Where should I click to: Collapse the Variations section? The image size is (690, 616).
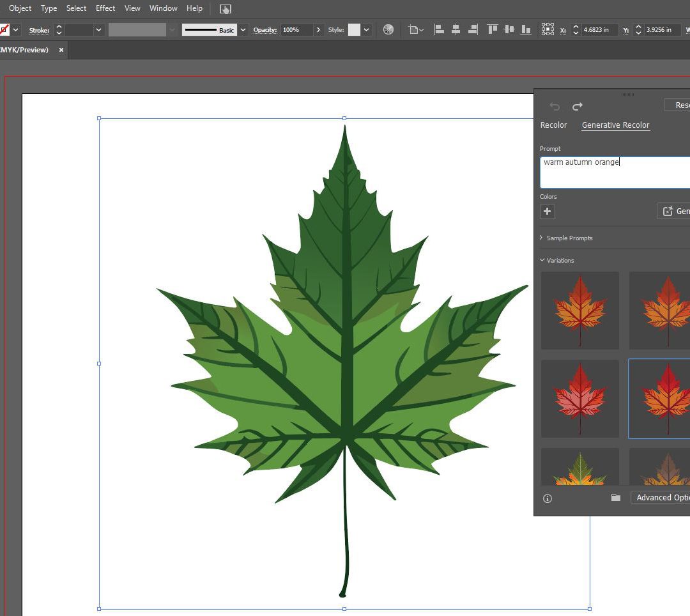[557, 261]
